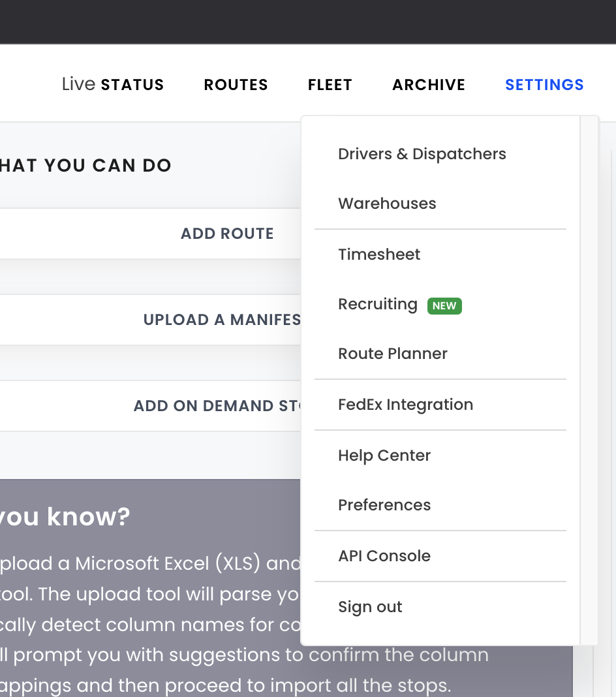
Task: Go to the Routes tab
Action: point(236,85)
